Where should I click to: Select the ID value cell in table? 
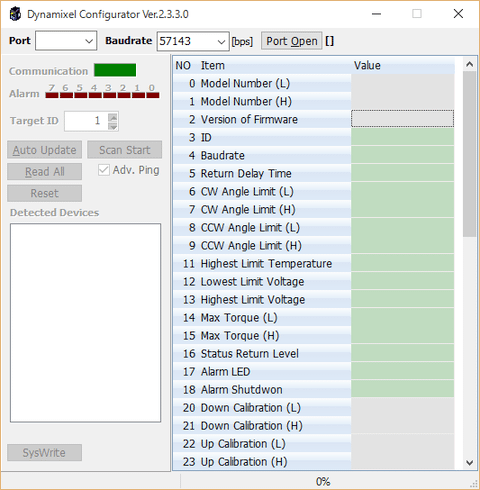click(402, 137)
